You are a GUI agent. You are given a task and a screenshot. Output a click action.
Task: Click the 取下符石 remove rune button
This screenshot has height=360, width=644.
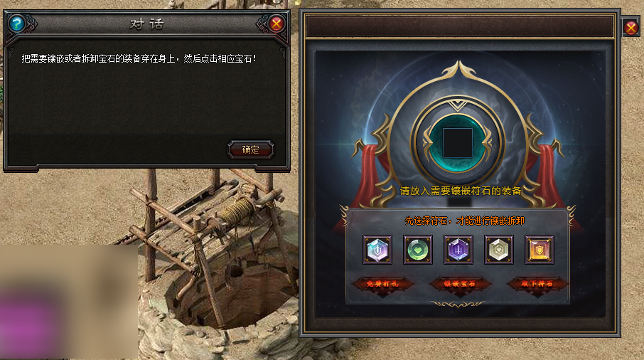tap(537, 284)
